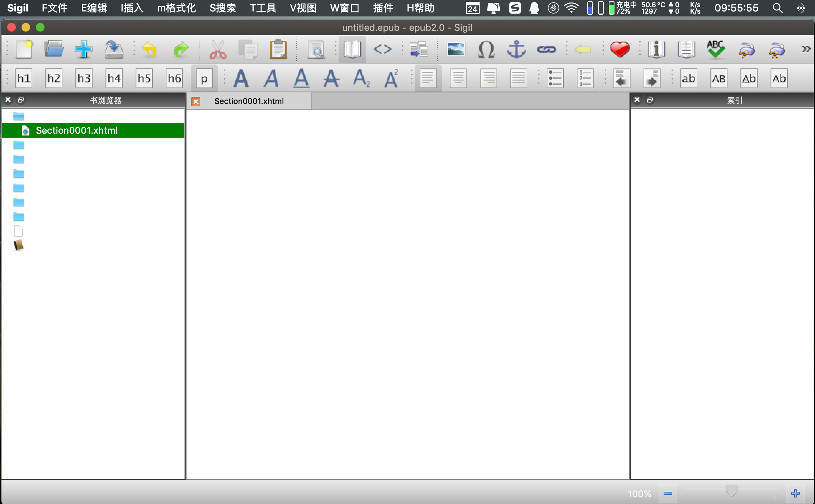Insert an image with the picture icon

click(x=456, y=49)
